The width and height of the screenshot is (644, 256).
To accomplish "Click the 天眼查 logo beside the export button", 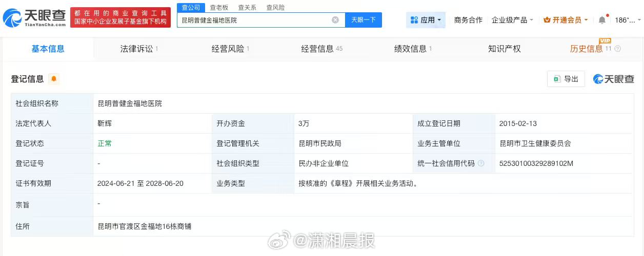I will [x=614, y=79].
